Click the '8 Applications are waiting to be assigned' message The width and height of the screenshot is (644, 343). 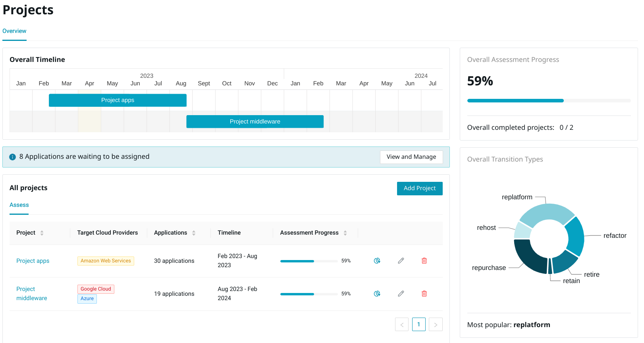pos(85,156)
